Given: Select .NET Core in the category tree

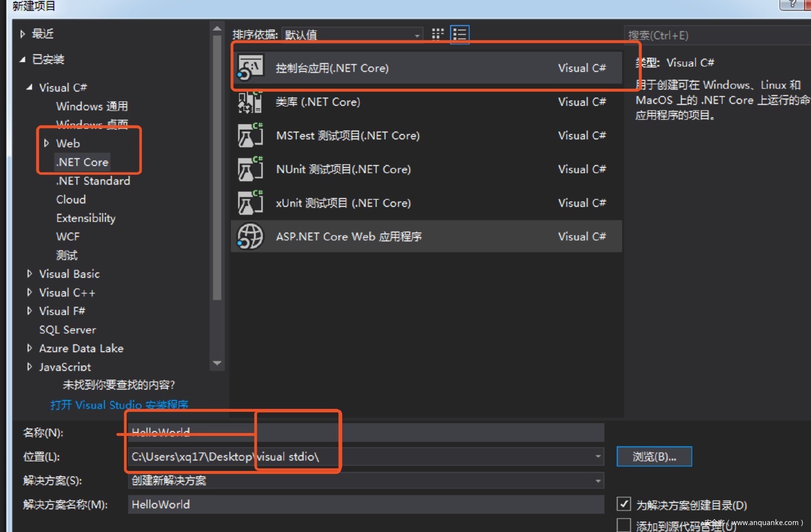Looking at the screenshot, I should [82, 162].
